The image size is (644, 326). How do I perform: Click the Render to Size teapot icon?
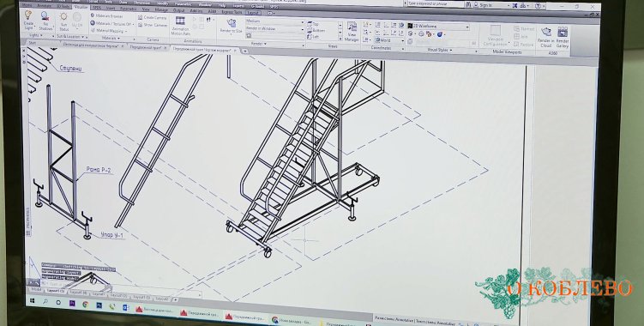point(231,26)
